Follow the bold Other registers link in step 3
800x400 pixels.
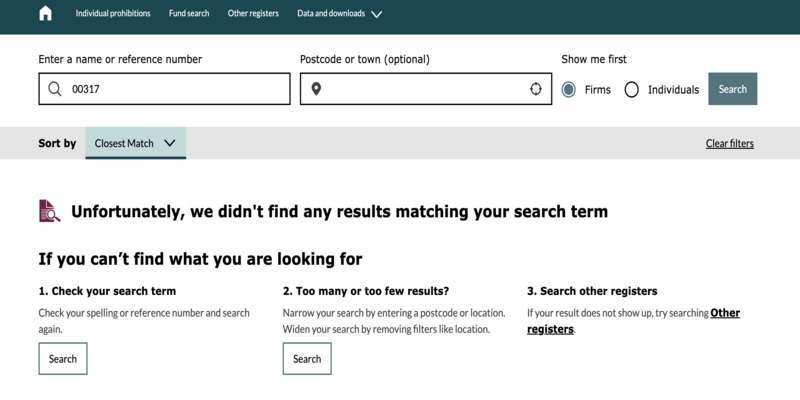pyautogui.click(x=633, y=321)
